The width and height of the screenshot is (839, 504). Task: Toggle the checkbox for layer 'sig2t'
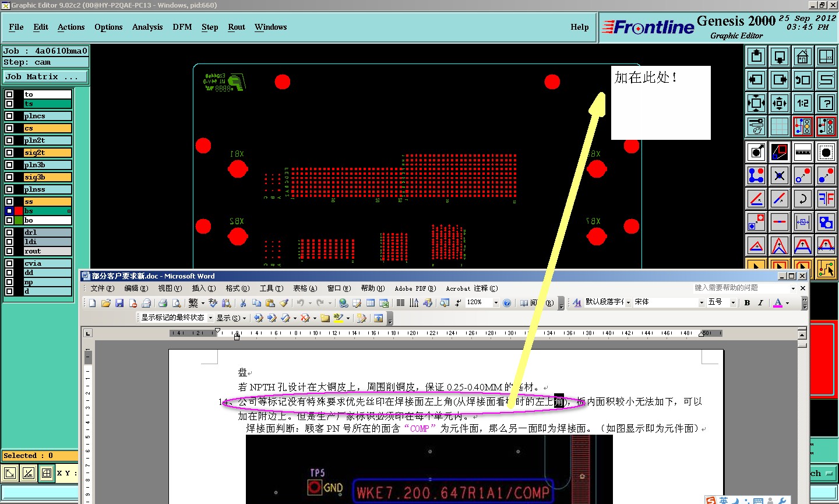[9, 153]
